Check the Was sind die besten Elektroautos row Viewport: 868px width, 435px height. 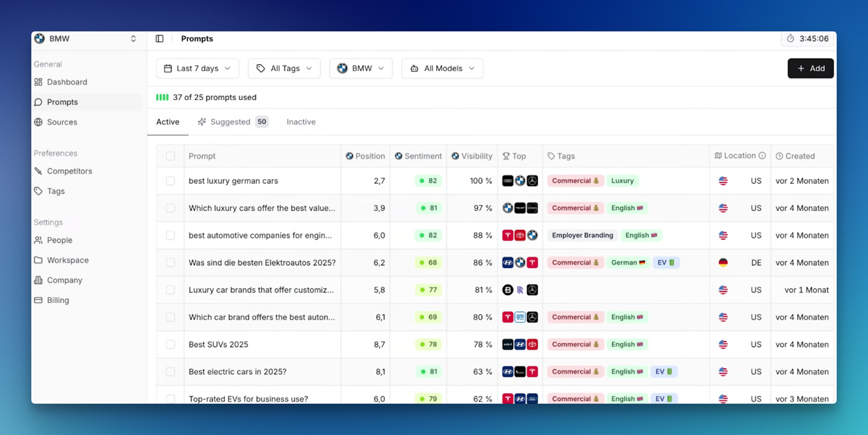(171, 263)
